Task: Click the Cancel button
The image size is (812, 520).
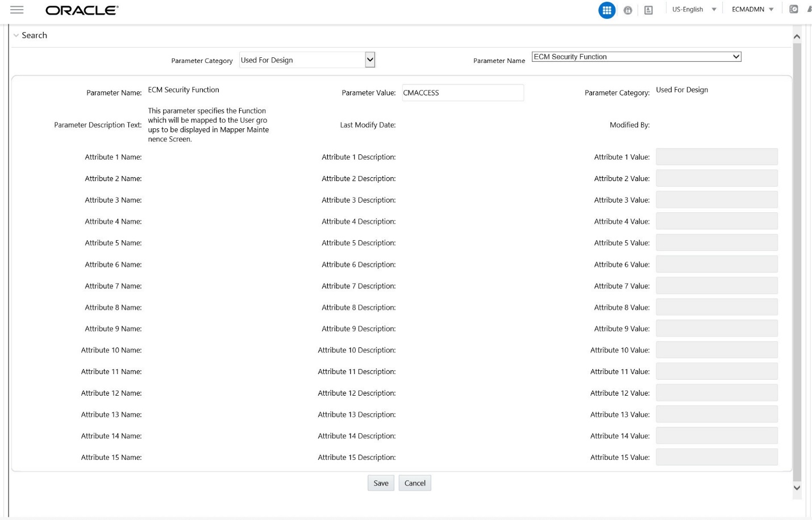Action: (415, 483)
